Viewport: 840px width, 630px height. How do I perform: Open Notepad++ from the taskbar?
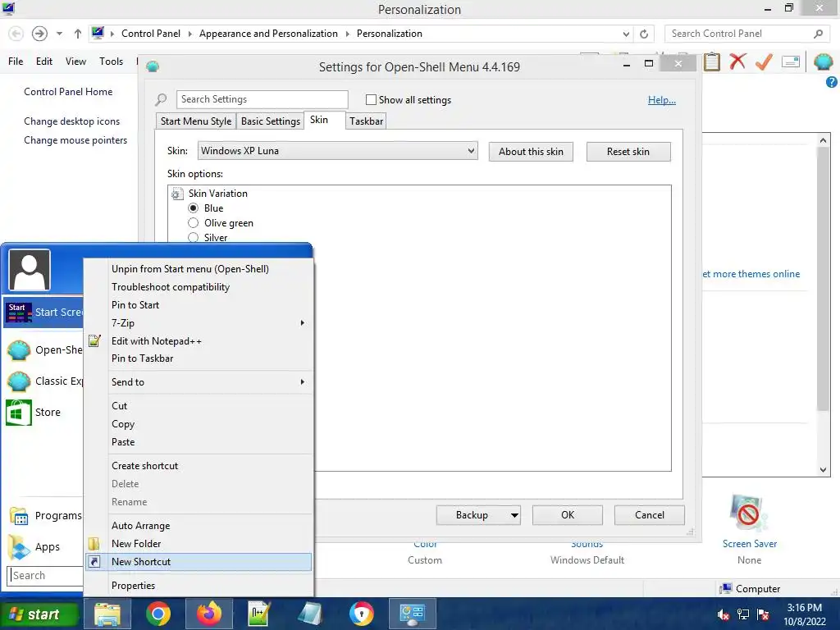[x=259, y=614]
